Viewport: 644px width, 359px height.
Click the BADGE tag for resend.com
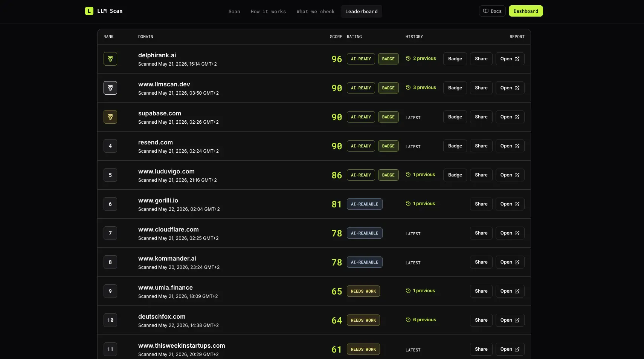(x=388, y=146)
